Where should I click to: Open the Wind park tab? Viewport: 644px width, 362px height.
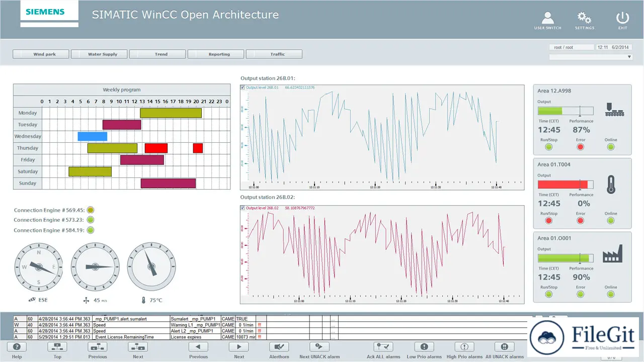point(41,54)
